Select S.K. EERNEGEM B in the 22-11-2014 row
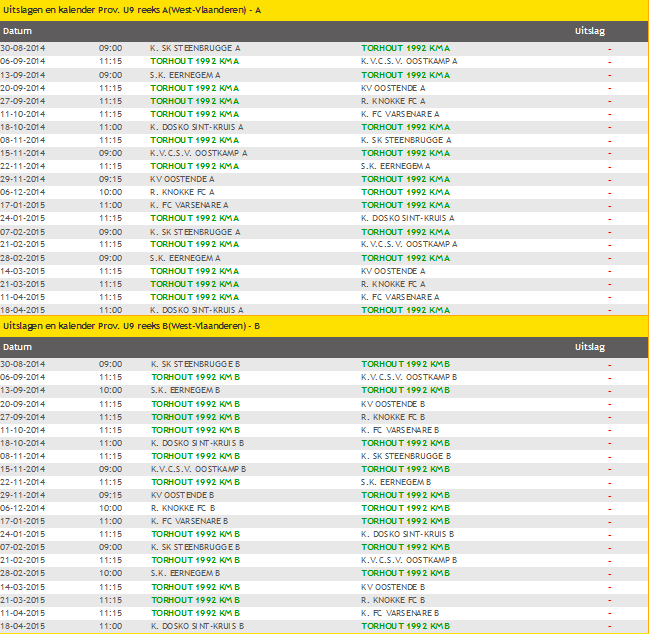This screenshot has height=635, width=649. click(x=396, y=482)
